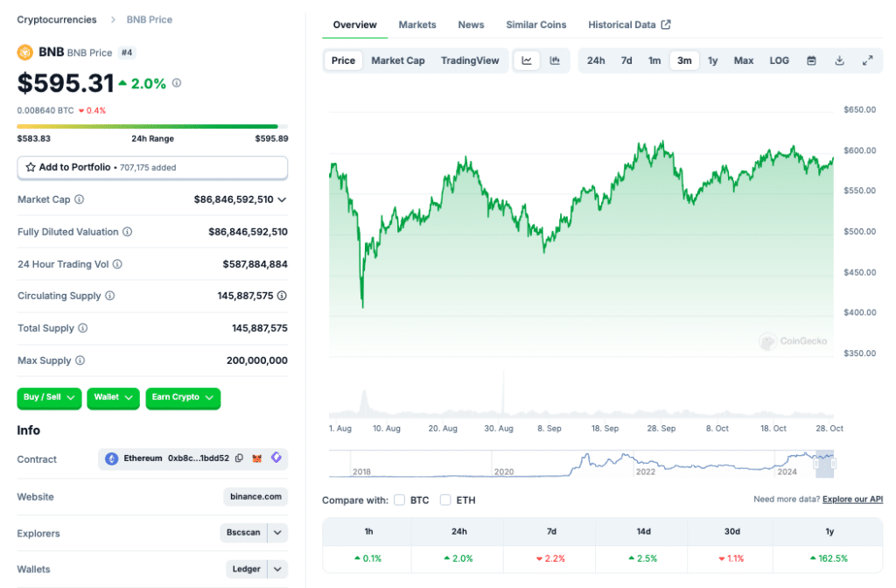Click the 7d -2.2% change cell
This screenshot has width=896, height=588.
point(551,558)
